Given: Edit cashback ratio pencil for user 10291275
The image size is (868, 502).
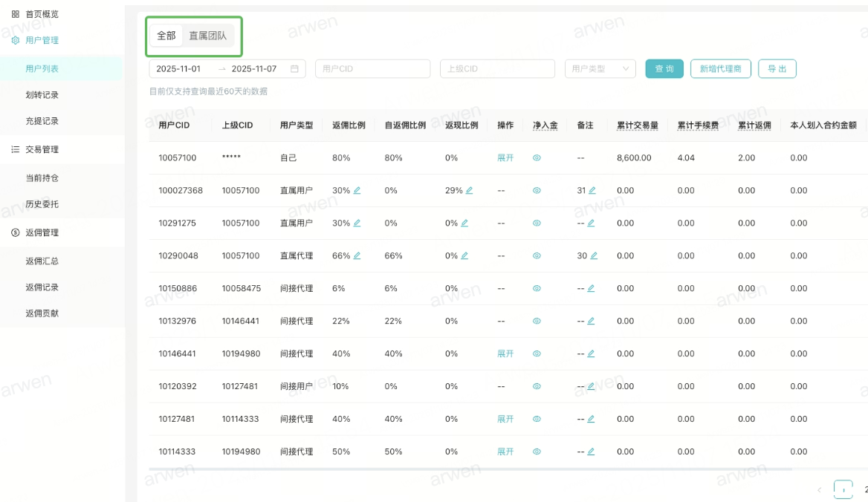Looking at the screenshot, I should click(x=464, y=224).
